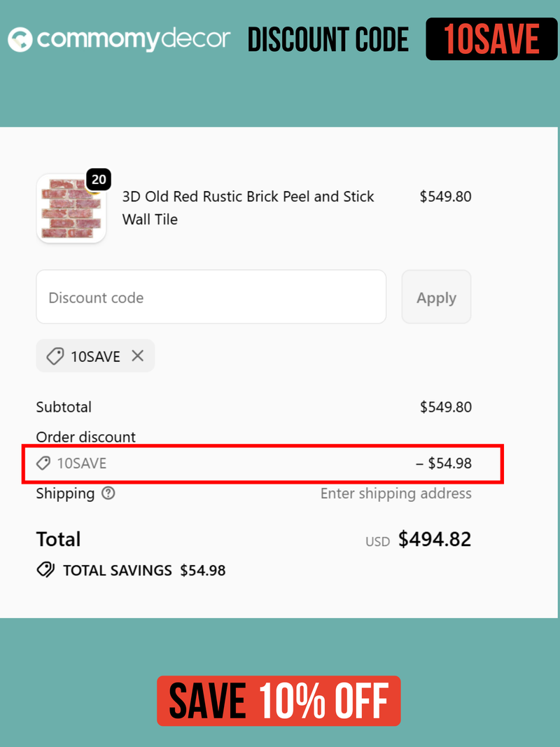Click the Subtotal $549.80 amount

445,407
